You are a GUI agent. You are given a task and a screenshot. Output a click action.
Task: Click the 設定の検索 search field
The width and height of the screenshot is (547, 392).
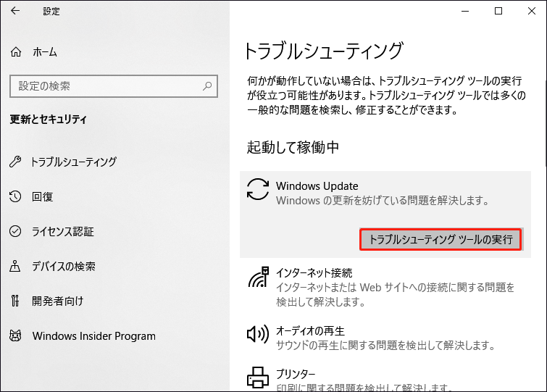pos(105,86)
